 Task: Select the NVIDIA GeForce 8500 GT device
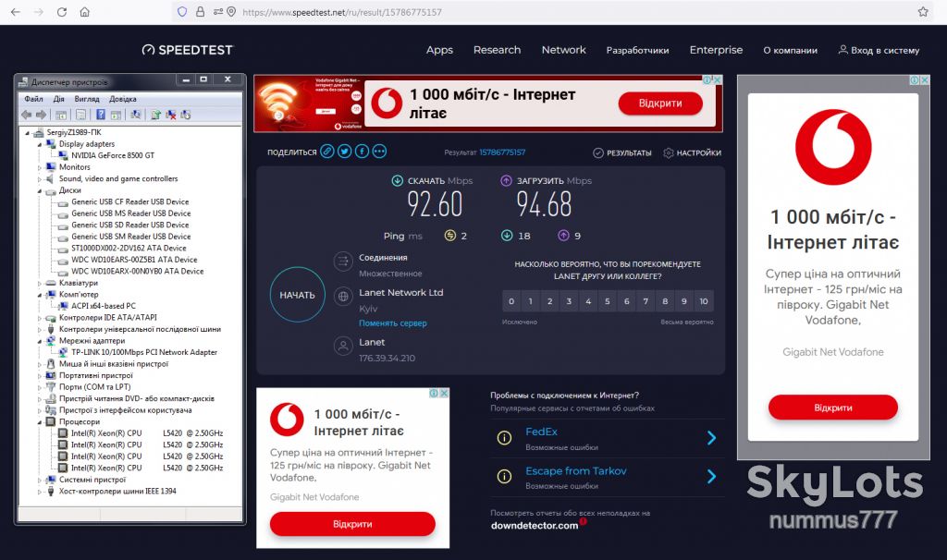[x=112, y=155]
